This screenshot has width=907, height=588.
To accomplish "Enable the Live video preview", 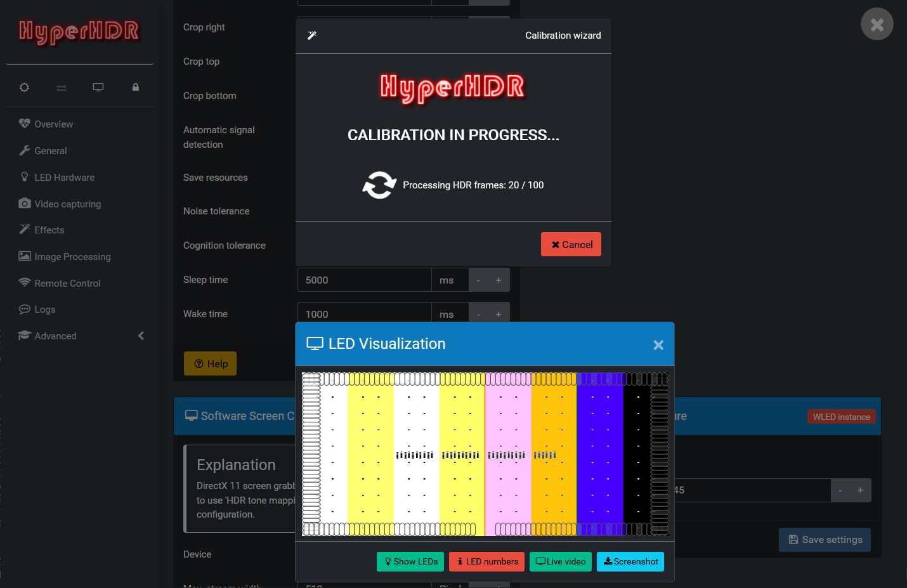I will [561, 561].
